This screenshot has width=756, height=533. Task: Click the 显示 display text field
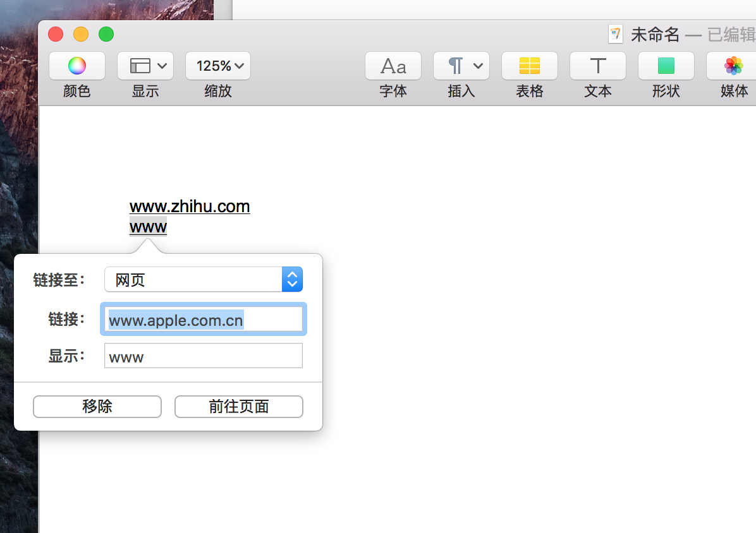tap(204, 356)
